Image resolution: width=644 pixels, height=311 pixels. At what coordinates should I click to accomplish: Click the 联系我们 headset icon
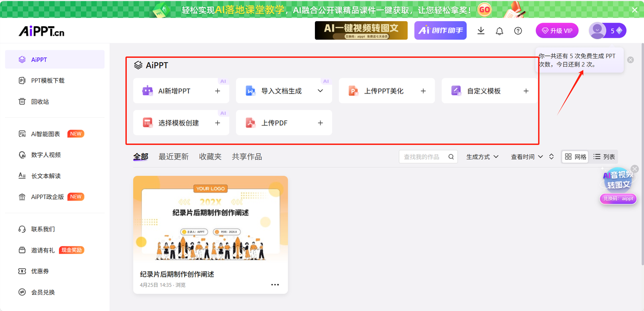(x=22, y=229)
